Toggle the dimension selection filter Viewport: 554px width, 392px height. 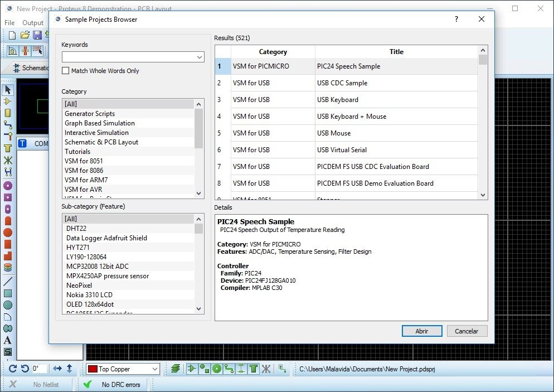tap(241, 369)
